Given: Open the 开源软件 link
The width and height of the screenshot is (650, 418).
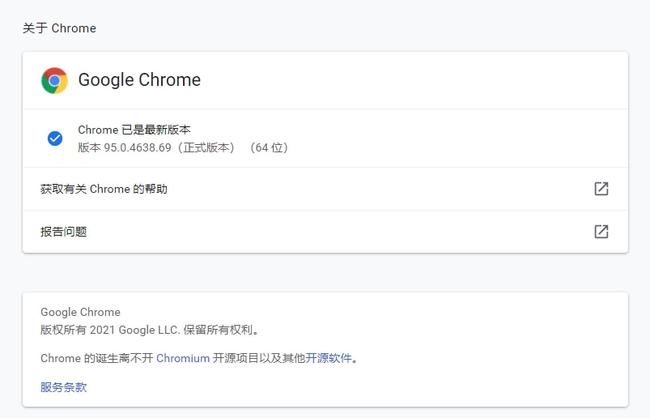Looking at the screenshot, I should (x=329, y=358).
